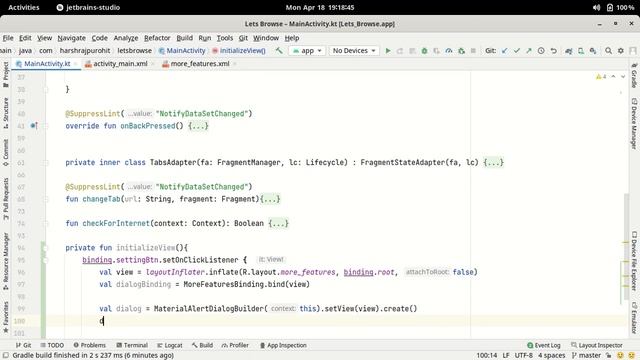Go to next highlighted error arrow
This screenshot has width=640, height=360.
pyautogui.click(x=623, y=76)
